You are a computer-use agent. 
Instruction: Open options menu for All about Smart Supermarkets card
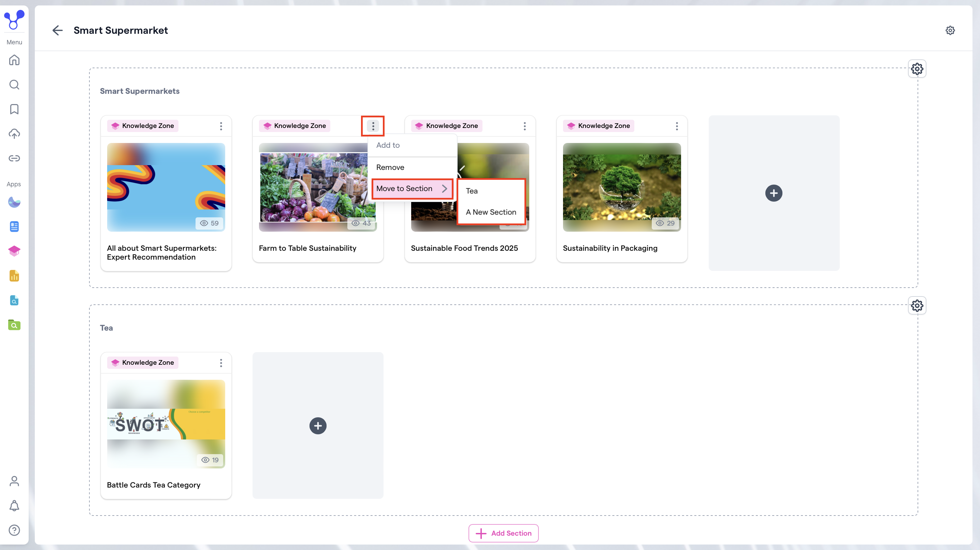coord(221,126)
